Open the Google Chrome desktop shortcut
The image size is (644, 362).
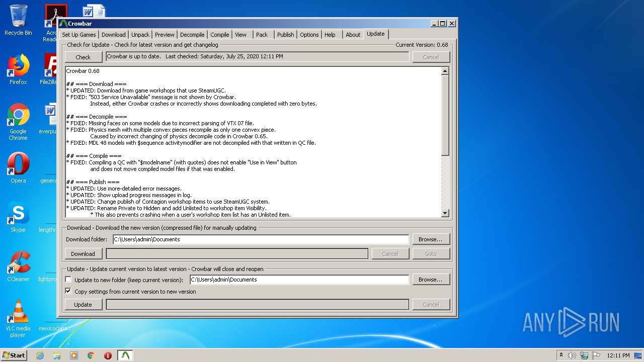(18, 122)
